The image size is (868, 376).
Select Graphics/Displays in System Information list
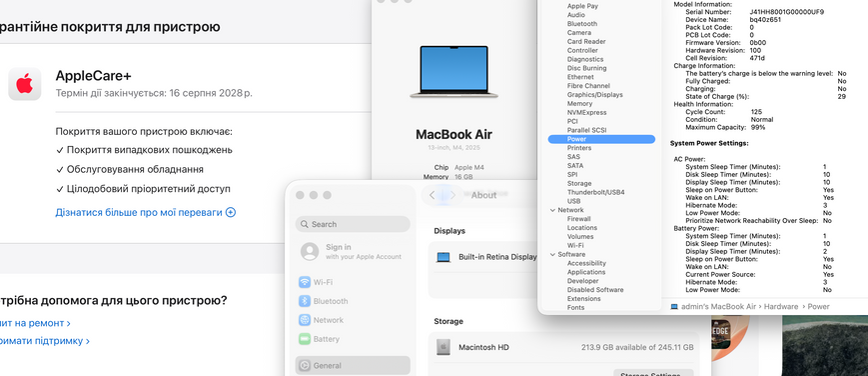pyautogui.click(x=594, y=95)
